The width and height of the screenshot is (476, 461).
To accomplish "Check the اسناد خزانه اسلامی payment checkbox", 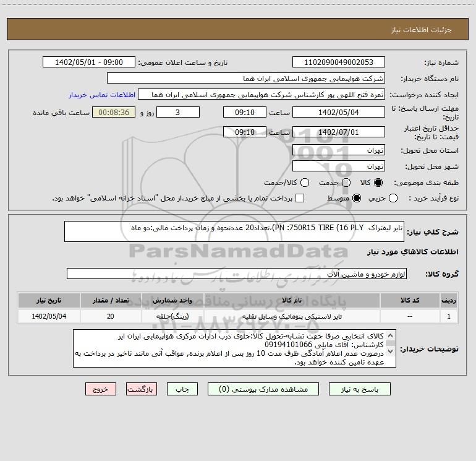I will pos(300,198).
